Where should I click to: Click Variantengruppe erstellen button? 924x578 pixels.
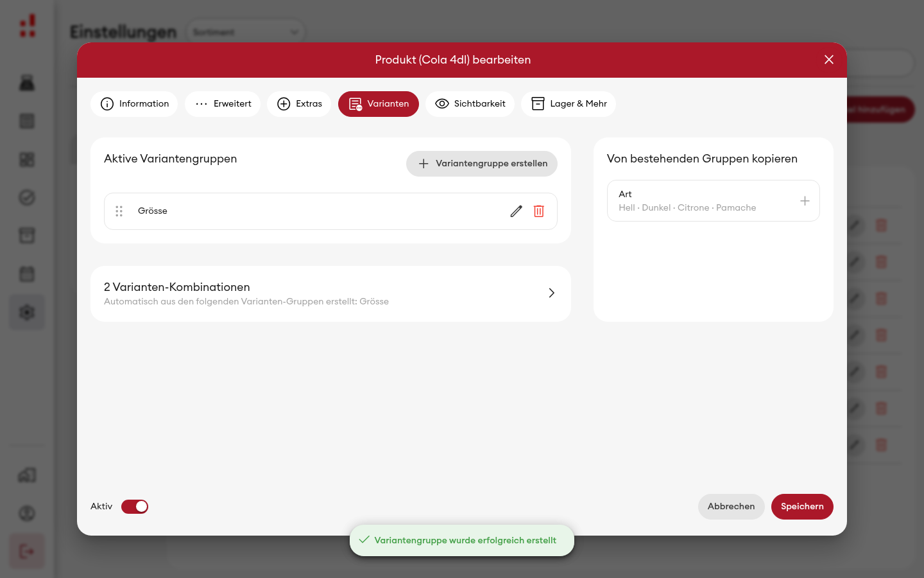[x=482, y=164]
